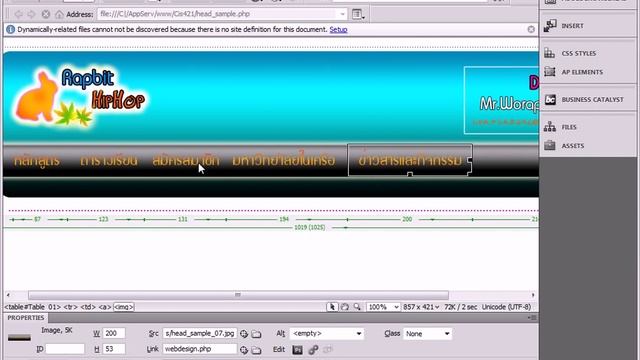Open the Setup link
This screenshot has width=640, height=360.
pyautogui.click(x=338, y=29)
